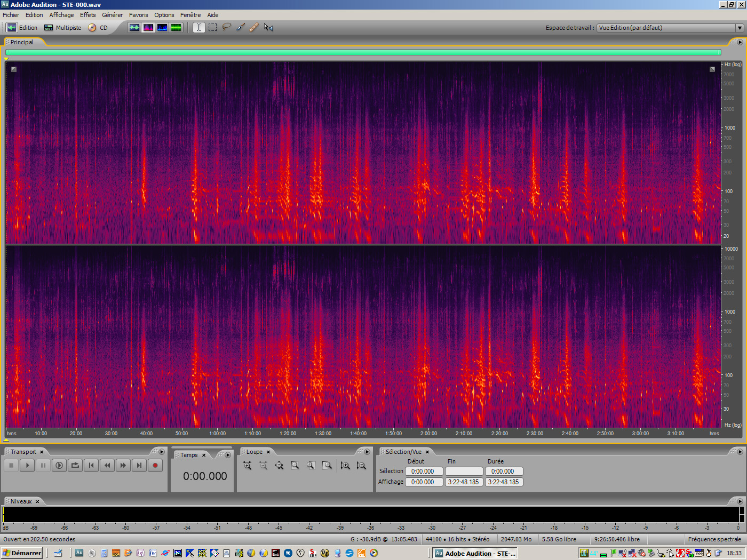Screen dimensions: 747x560
Task: Click the Sélection Fin time field
Action: point(464,471)
